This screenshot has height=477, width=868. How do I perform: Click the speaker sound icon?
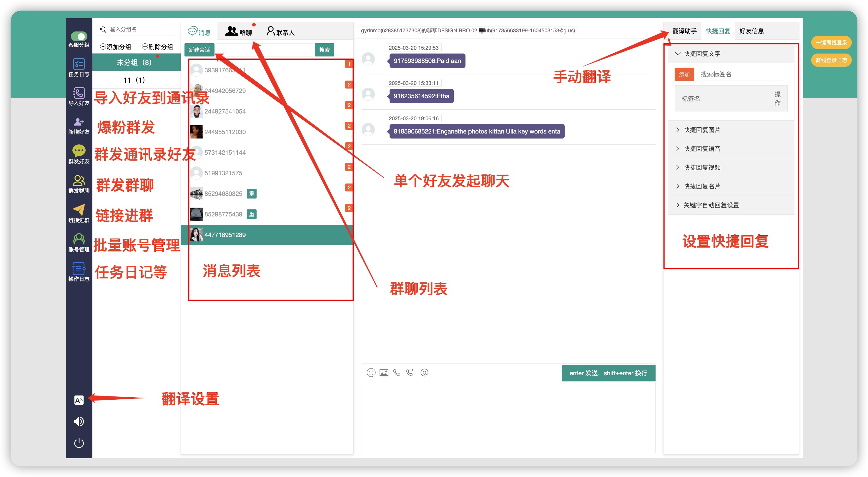(x=79, y=421)
